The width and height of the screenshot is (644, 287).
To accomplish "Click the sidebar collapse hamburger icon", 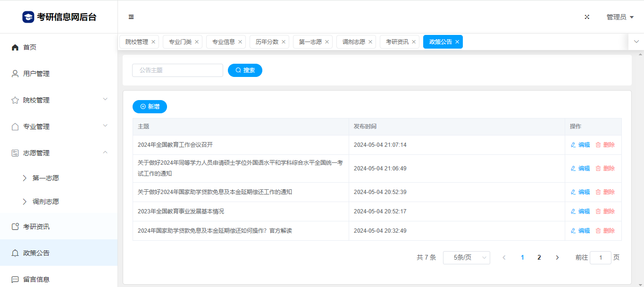I will (131, 17).
